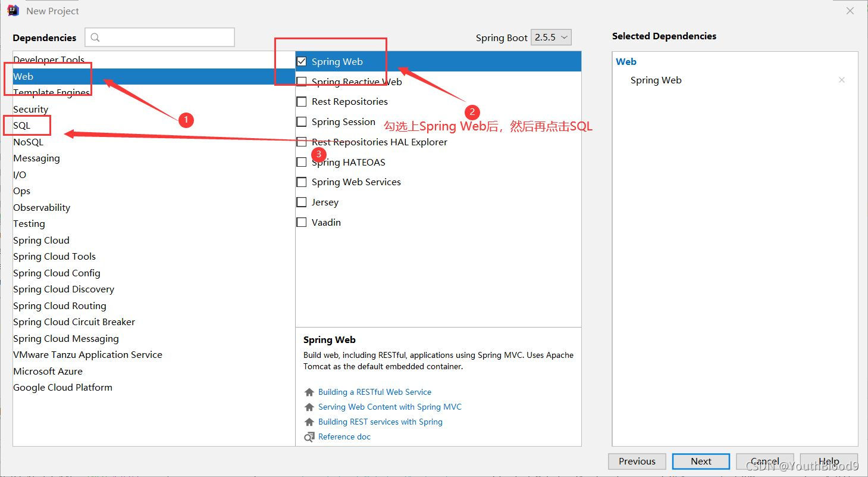
Task: Click the search magnifier icon in Dependencies field
Action: [x=95, y=38]
